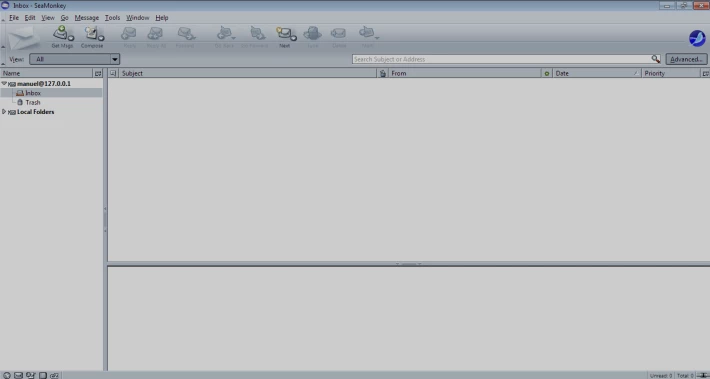Click the folder pane Name header
Viewport: 710px width, 379px height.
(47, 73)
